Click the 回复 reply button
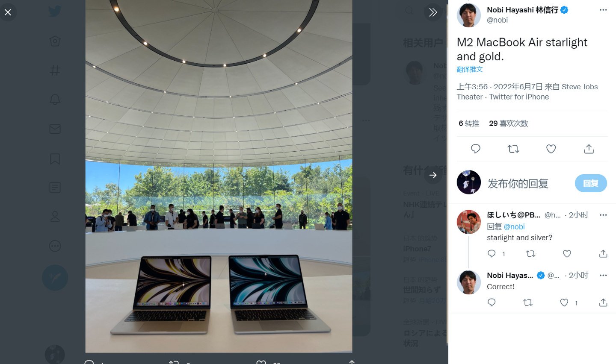Screen dimensions: 616x364 [591, 183]
